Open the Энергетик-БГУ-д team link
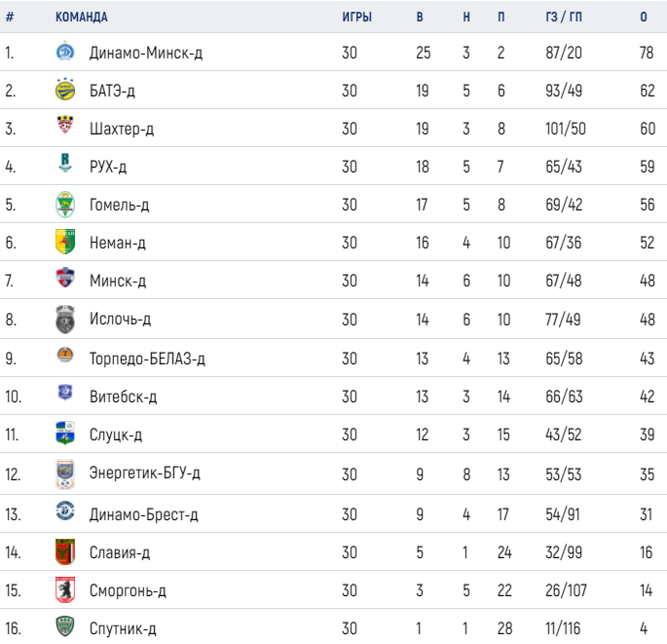The height and width of the screenshot is (644, 667). click(144, 474)
